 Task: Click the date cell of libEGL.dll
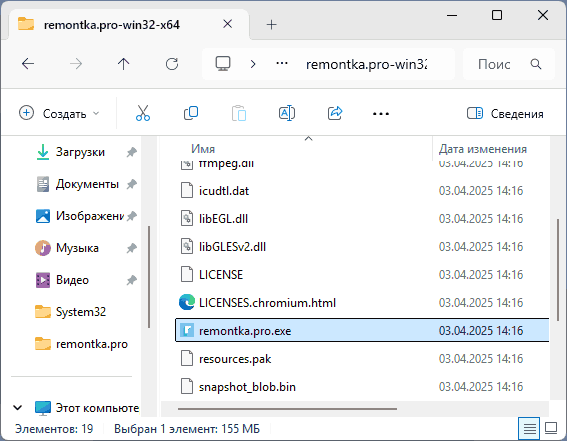point(481,218)
